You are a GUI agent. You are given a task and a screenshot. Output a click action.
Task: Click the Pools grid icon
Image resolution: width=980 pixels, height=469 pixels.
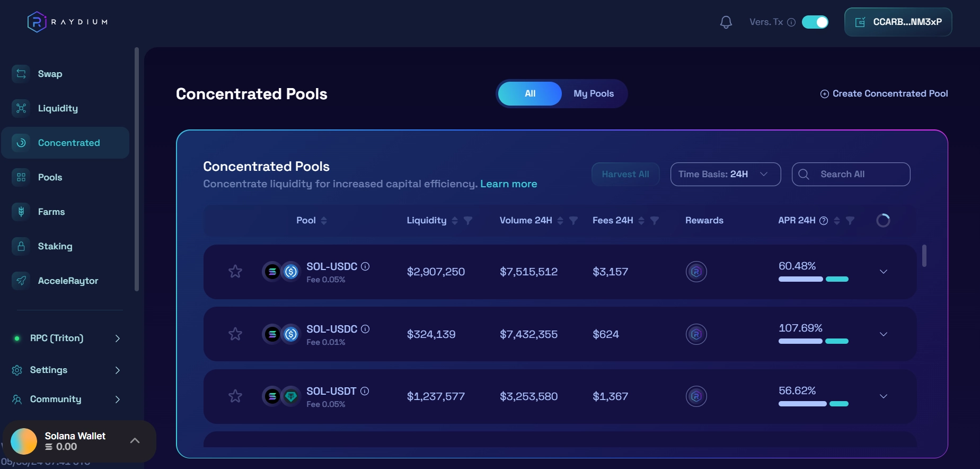21,177
